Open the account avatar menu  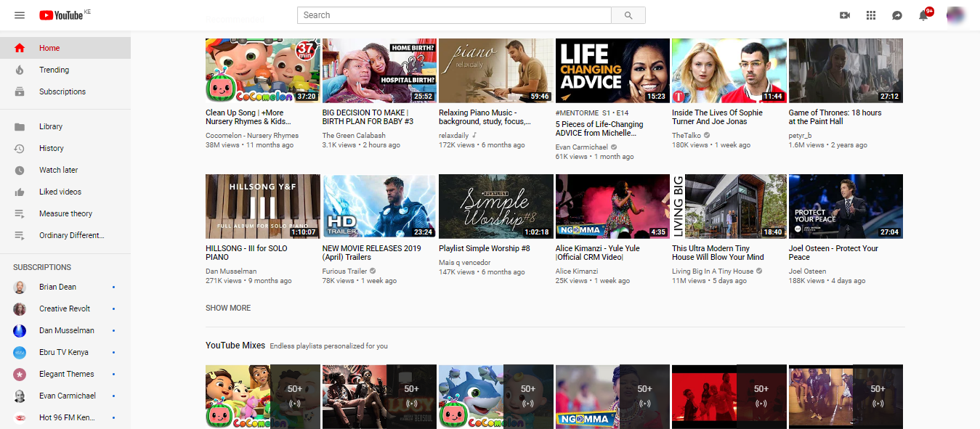tap(956, 15)
